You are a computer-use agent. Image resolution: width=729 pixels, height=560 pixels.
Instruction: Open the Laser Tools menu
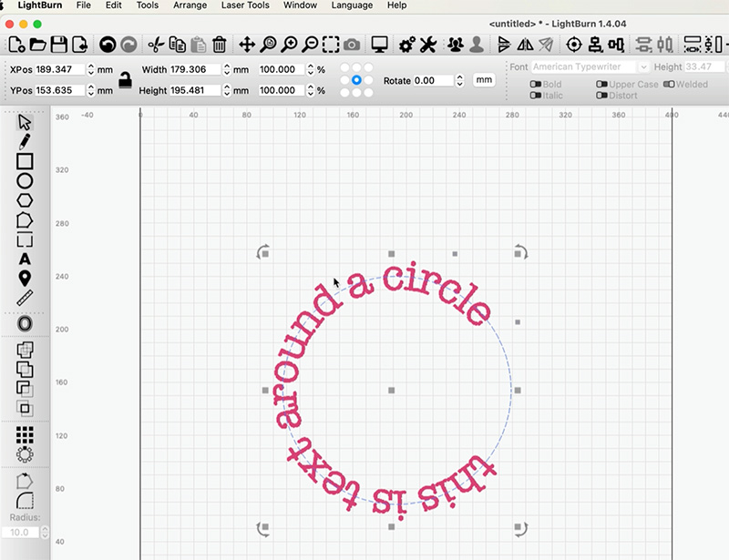(245, 5)
